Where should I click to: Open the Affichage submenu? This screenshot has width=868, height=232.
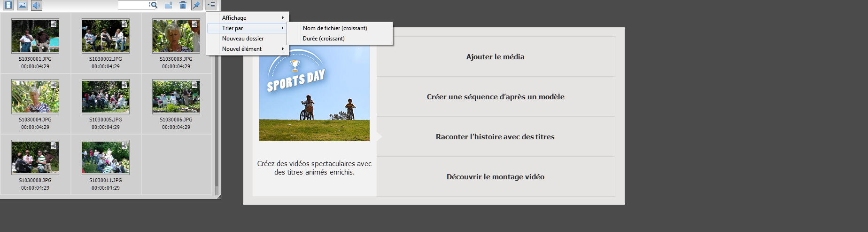pyautogui.click(x=247, y=18)
